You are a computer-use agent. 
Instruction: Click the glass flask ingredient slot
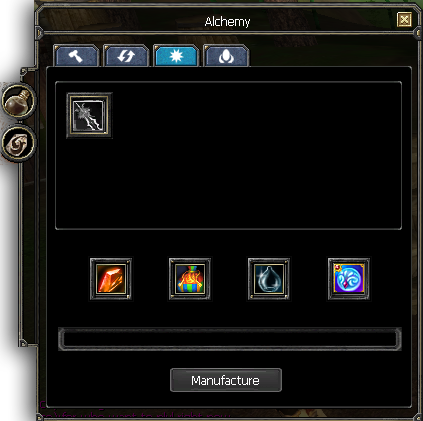(269, 279)
